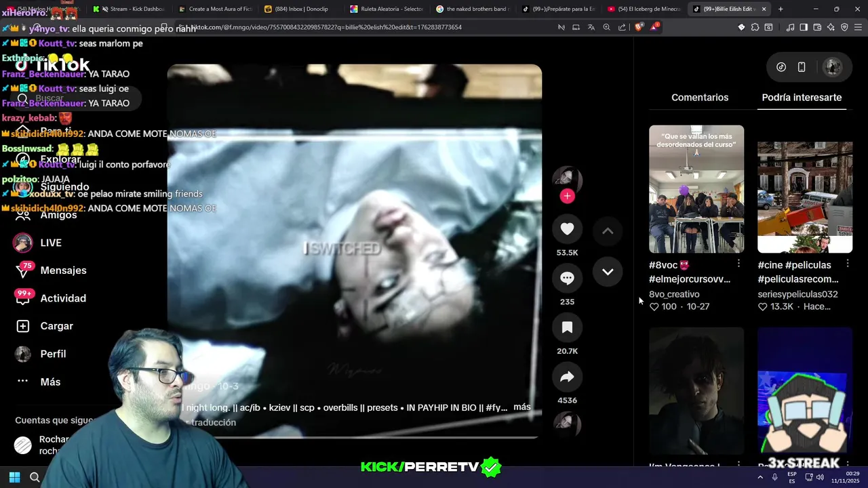Image resolution: width=868 pixels, height=488 pixels.
Task: Click the zoom magnifier icon in address bar
Action: click(x=606, y=27)
